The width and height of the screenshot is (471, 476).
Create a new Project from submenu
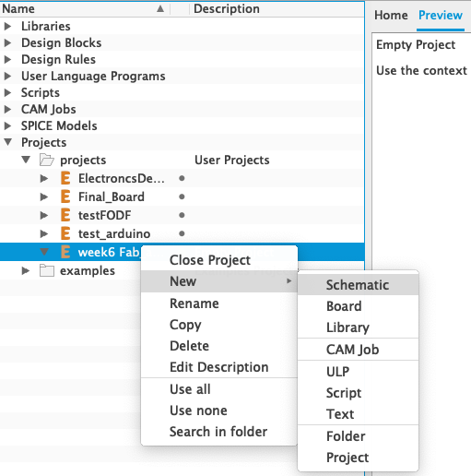click(359, 458)
